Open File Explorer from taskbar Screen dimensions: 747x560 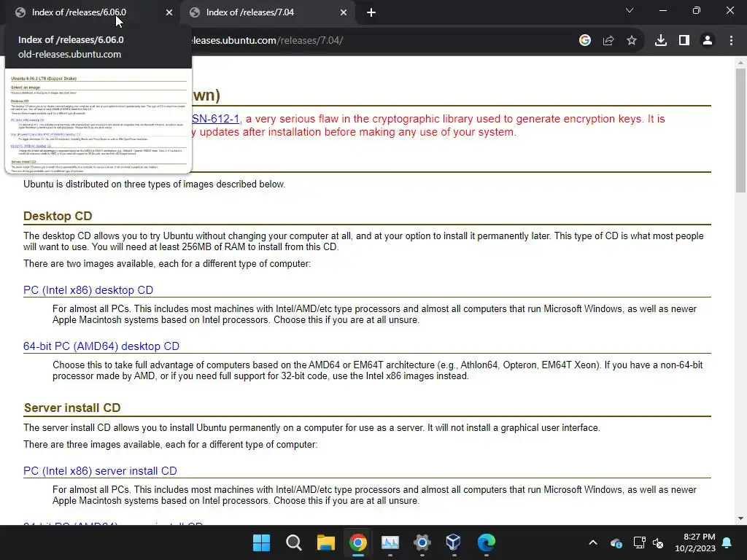click(326, 542)
